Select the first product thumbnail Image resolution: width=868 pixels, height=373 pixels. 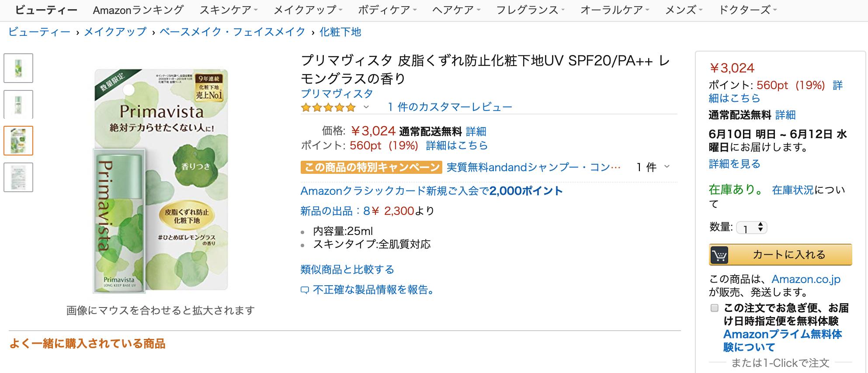click(18, 68)
